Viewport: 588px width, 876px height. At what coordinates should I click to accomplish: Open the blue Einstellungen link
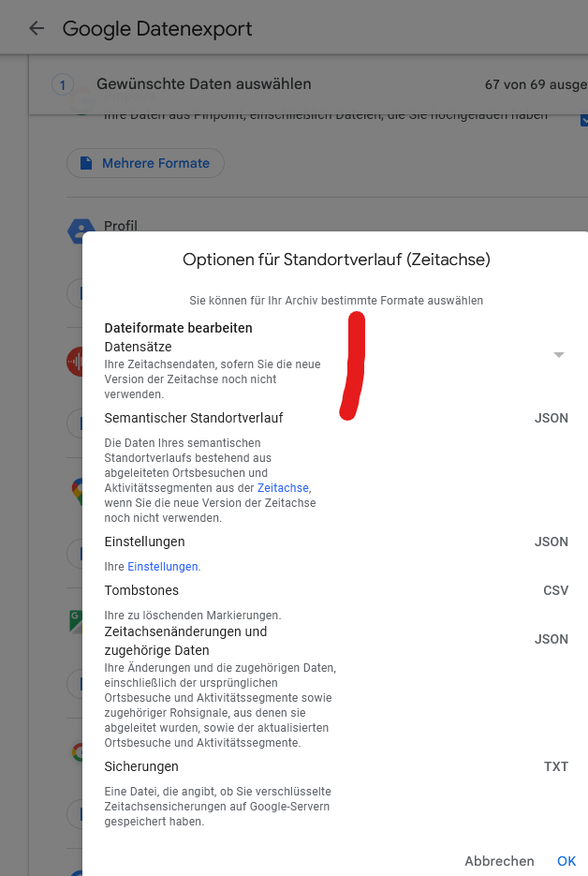coord(163,567)
